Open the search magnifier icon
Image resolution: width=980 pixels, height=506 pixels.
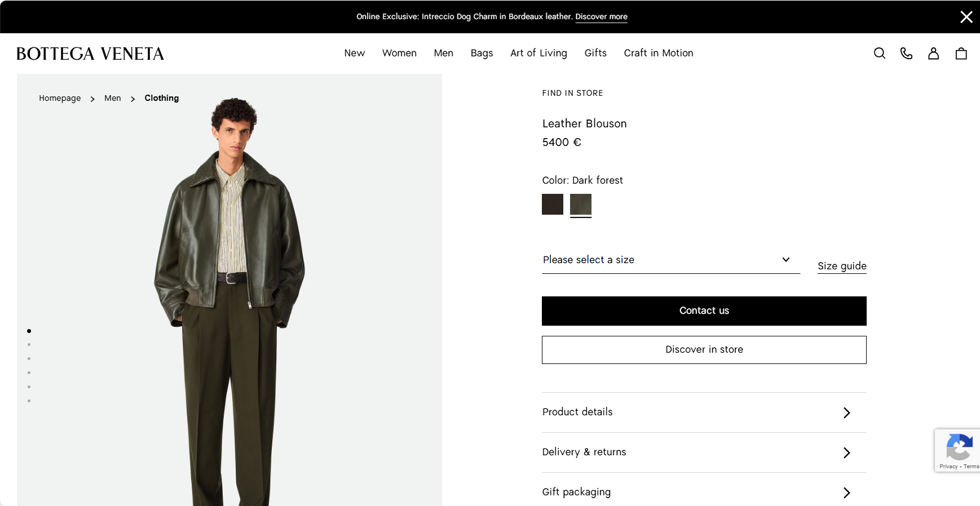click(x=879, y=54)
